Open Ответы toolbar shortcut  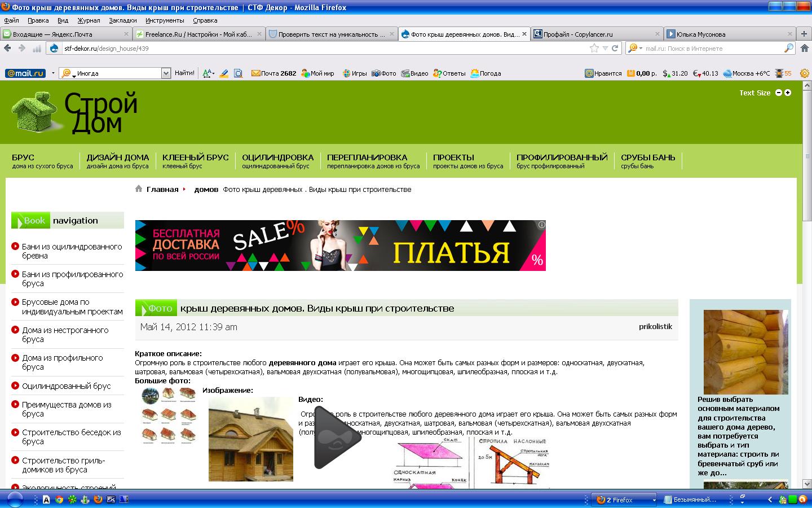pos(449,73)
